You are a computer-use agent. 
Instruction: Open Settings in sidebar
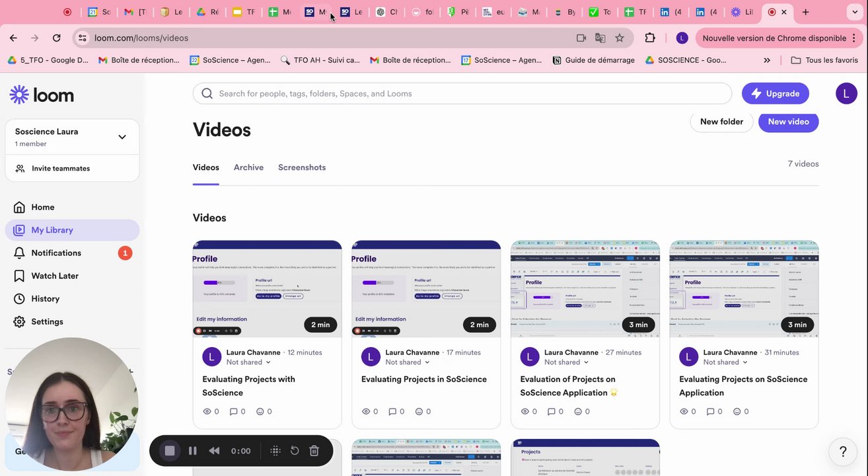point(72,322)
